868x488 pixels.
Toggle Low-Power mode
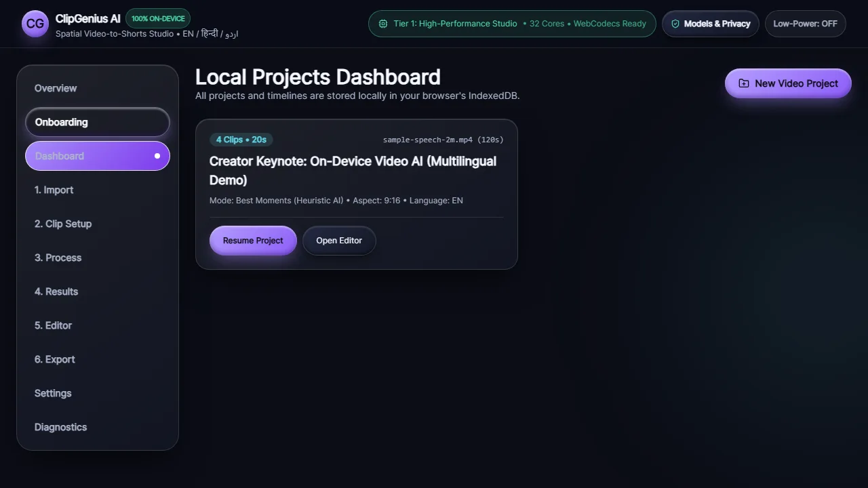click(x=805, y=24)
